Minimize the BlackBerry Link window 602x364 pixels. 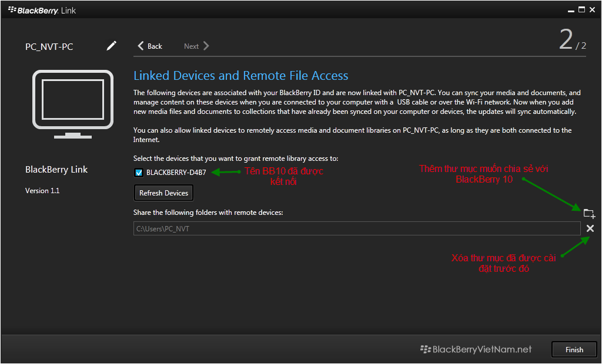[571, 11]
